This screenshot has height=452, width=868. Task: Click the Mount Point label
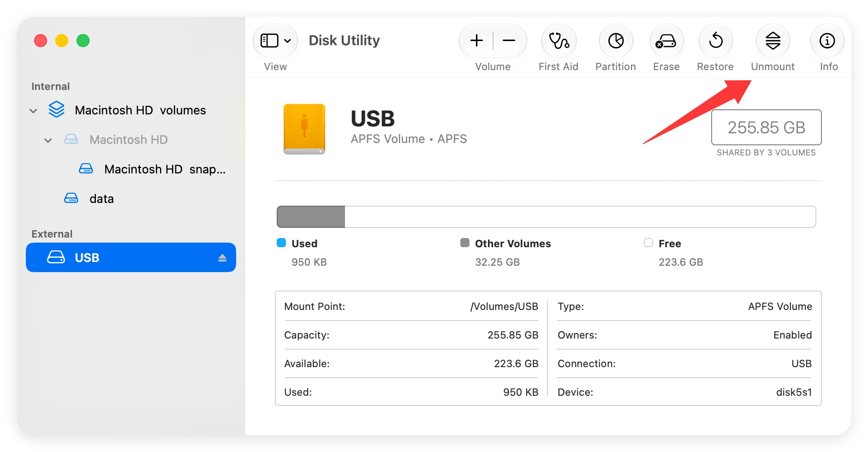(x=315, y=306)
